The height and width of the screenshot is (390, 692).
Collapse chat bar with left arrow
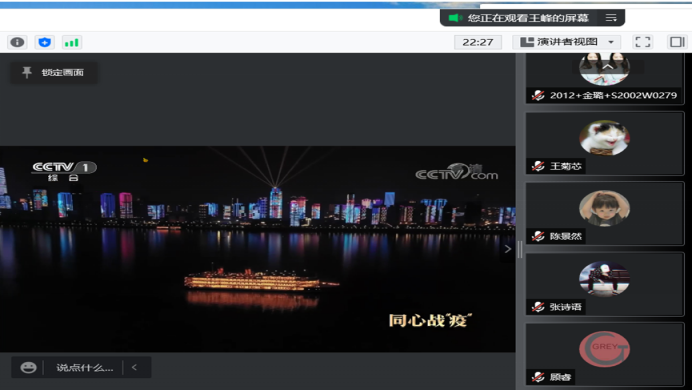[x=134, y=367]
